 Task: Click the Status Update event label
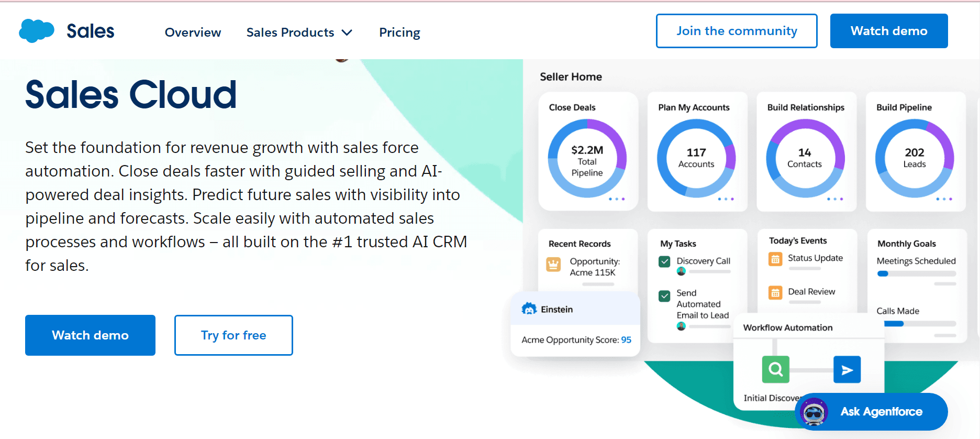pyautogui.click(x=815, y=258)
